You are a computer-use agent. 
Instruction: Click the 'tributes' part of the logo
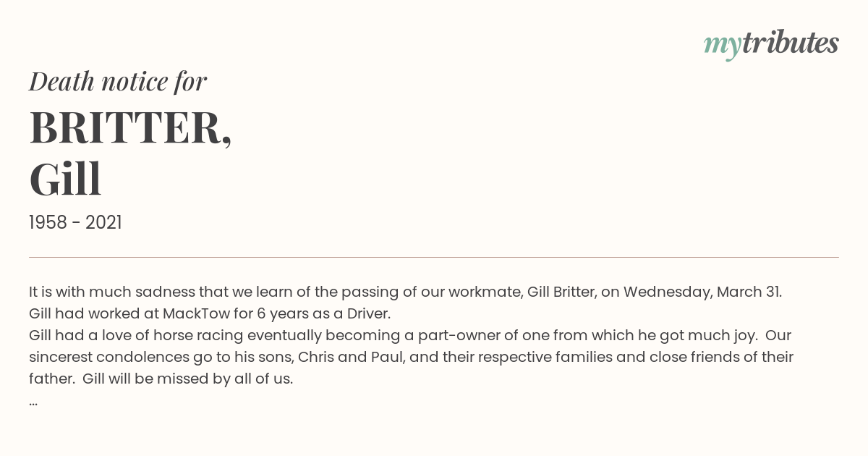pos(790,43)
